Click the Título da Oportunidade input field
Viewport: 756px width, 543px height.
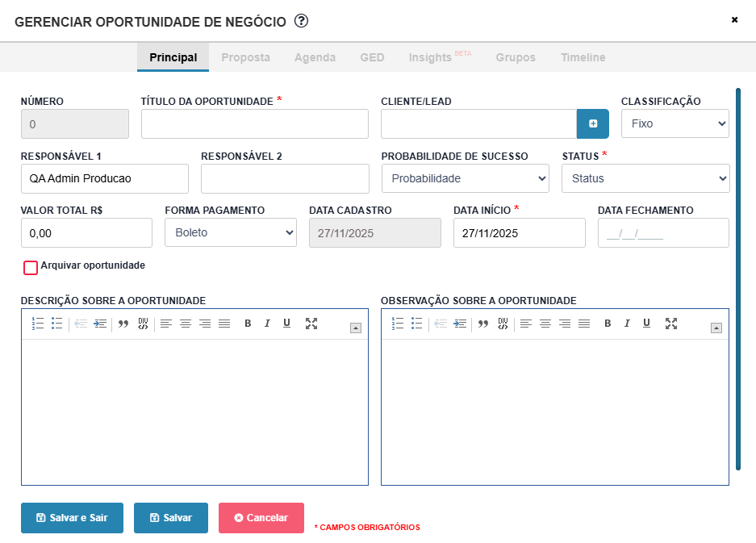(x=254, y=124)
